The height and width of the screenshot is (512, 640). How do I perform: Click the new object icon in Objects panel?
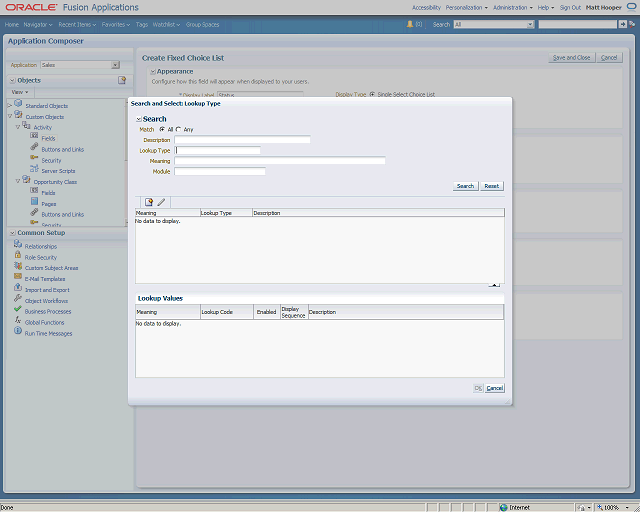tap(122, 80)
